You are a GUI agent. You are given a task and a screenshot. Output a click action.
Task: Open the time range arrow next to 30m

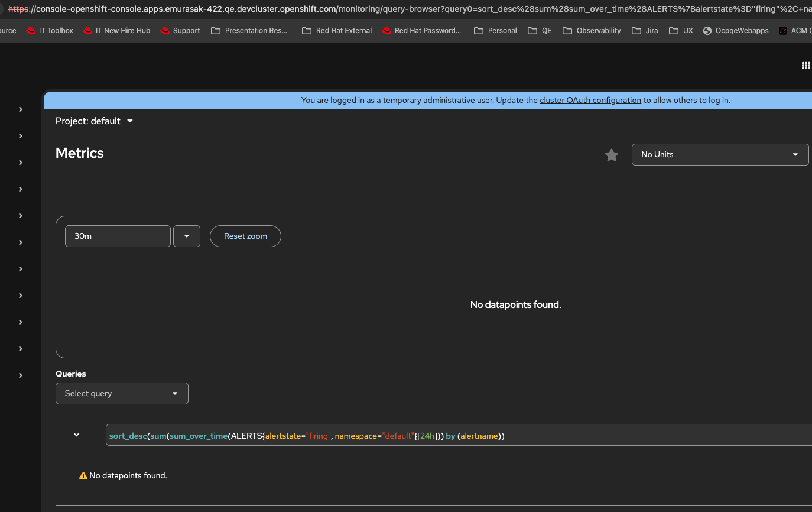187,236
